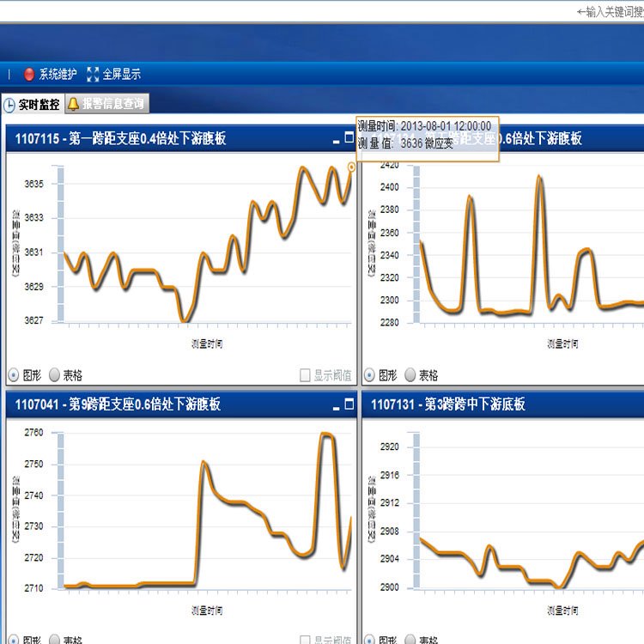Maximize the 1107115 chart panel

(349, 137)
